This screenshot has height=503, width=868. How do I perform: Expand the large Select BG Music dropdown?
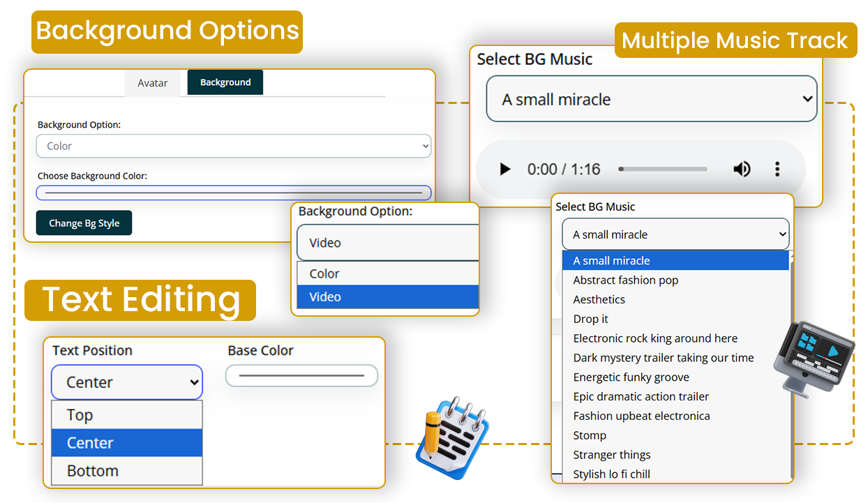click(651, 99)
